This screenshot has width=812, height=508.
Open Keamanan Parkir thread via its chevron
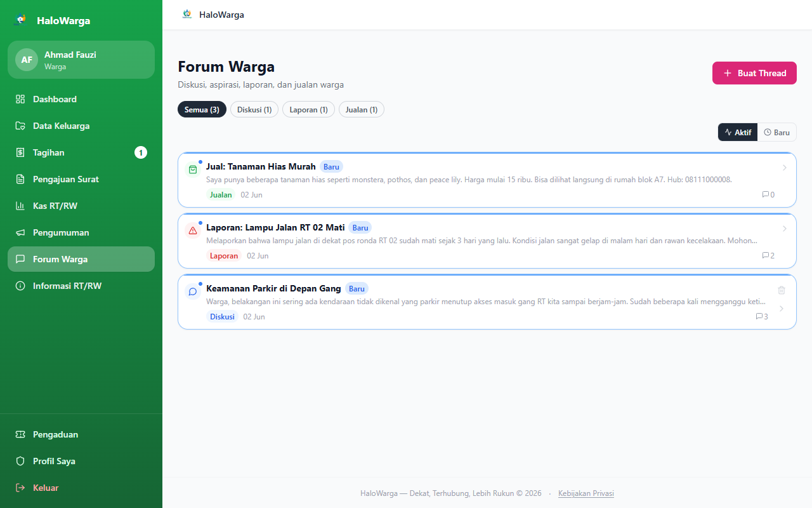tap(782, 309)
